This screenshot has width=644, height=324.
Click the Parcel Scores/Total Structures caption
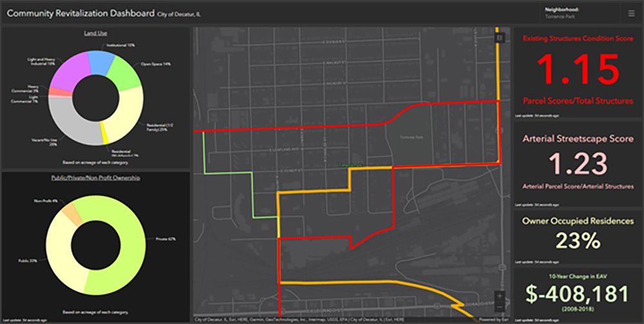click(577, 101)
